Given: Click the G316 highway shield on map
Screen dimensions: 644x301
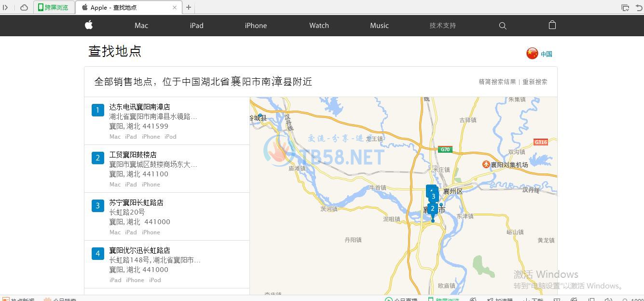Looking at the screenshot, I should click(x=541, y=142).
